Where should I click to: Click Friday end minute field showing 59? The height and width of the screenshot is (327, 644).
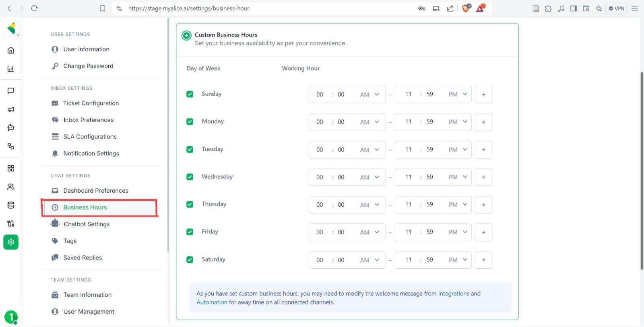point(430,232)
